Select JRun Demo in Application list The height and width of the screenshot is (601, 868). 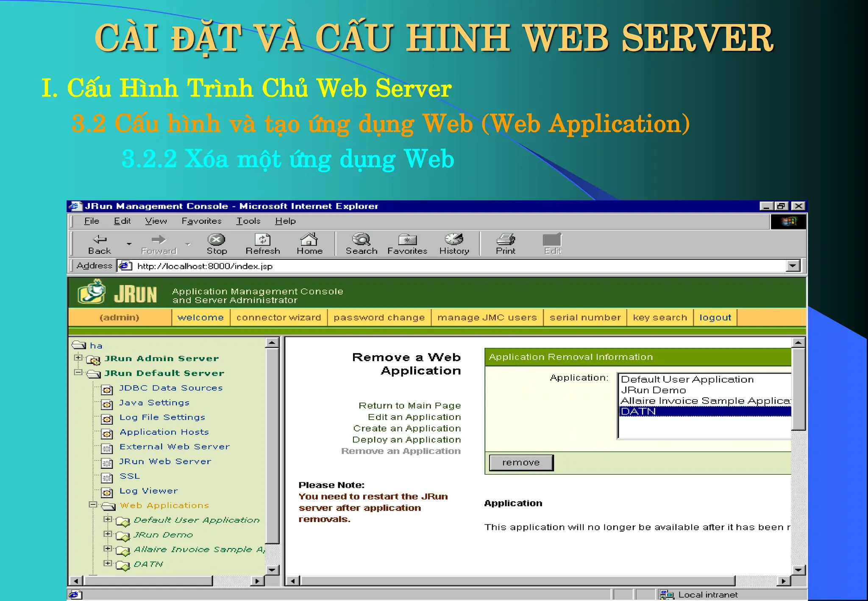click(705, 390)
